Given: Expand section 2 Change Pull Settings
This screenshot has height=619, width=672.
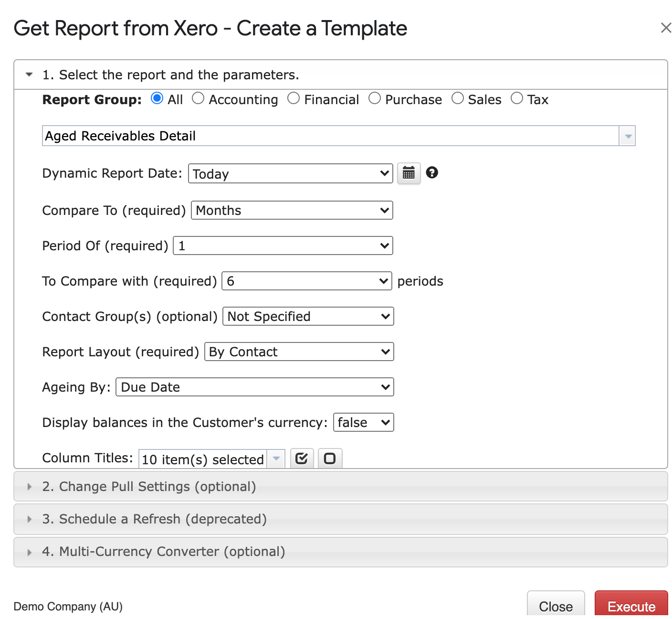Looking at the screenshot, I should tap(341, 486).
